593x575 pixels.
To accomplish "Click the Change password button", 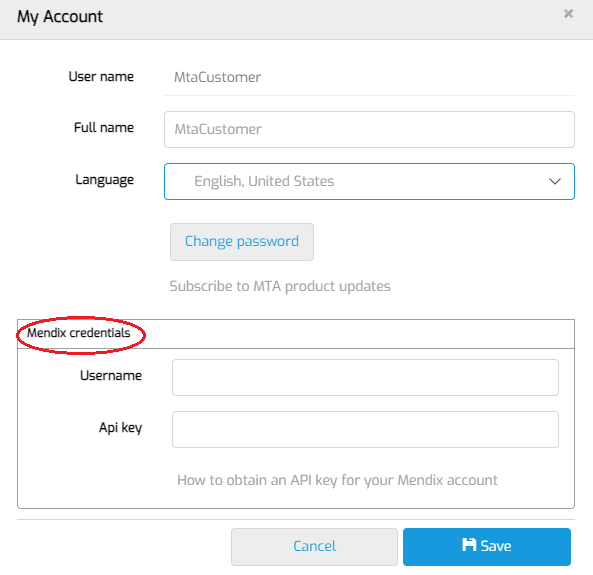I will coord(242,242).
